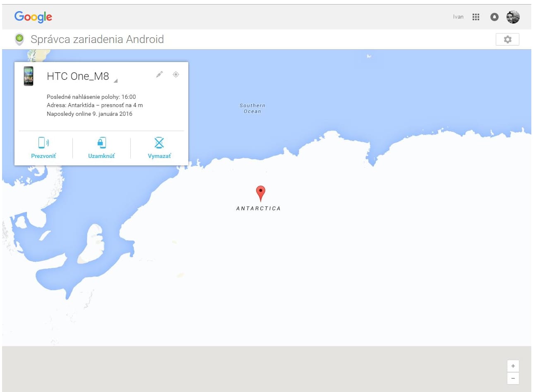Screen dimensions: 533x392
Task: Click the Ivan account name
Action: click(x=458, y=17)
